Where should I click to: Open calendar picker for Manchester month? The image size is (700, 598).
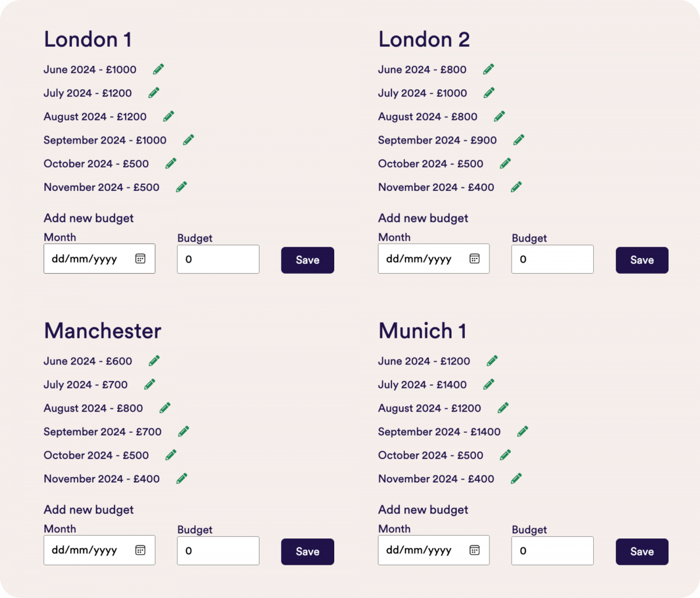140,550
